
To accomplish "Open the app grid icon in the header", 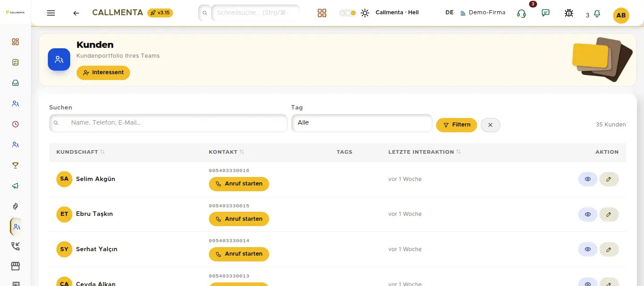I will pos(322,13).
